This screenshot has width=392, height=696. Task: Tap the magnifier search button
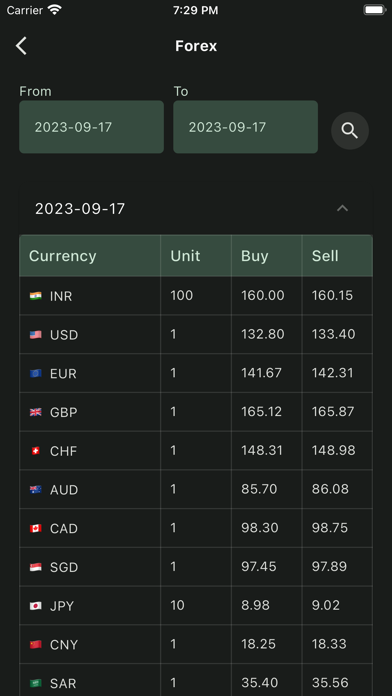click(x=350, y=130)
